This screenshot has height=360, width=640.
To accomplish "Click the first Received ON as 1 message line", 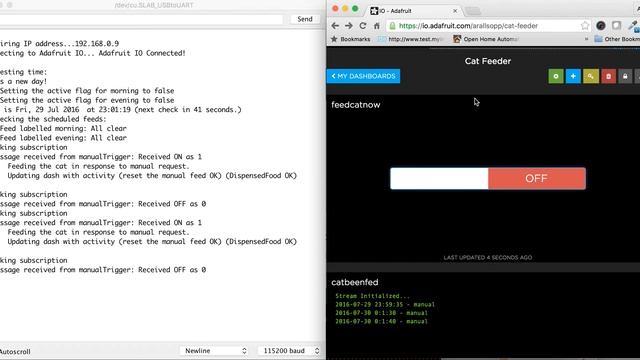I will [101, 157].
